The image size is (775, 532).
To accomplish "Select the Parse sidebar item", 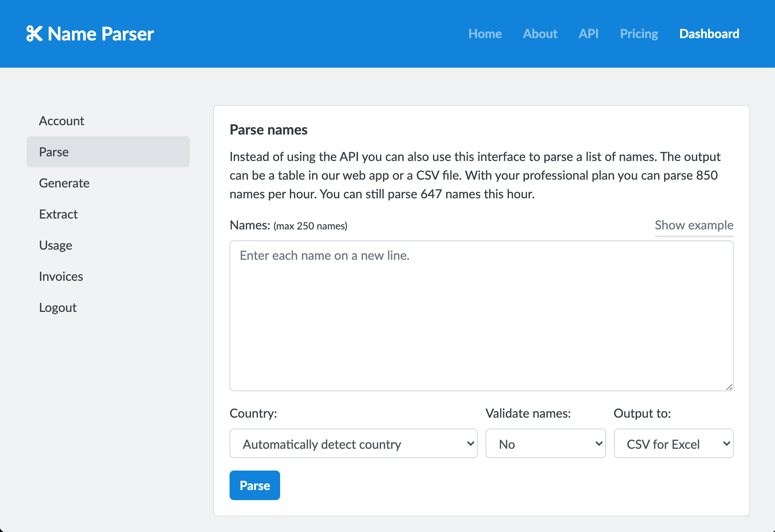I will pyautogui.click(x=53, y=152).
